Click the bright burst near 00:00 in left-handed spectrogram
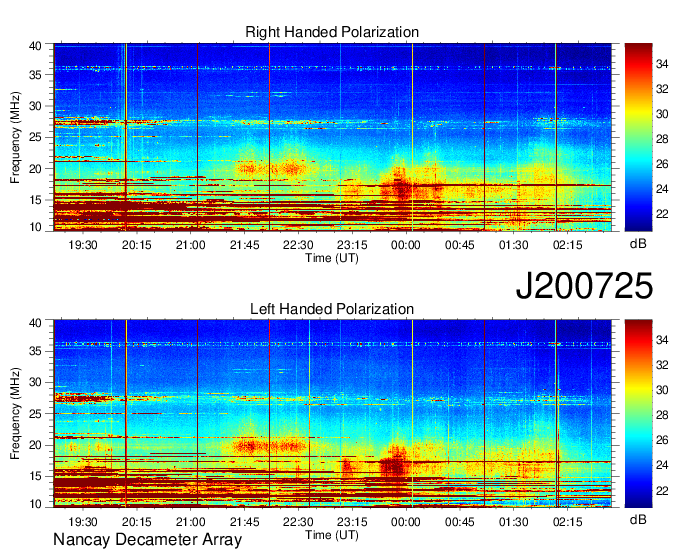This screenshot has height=552, width=680. 395,461
